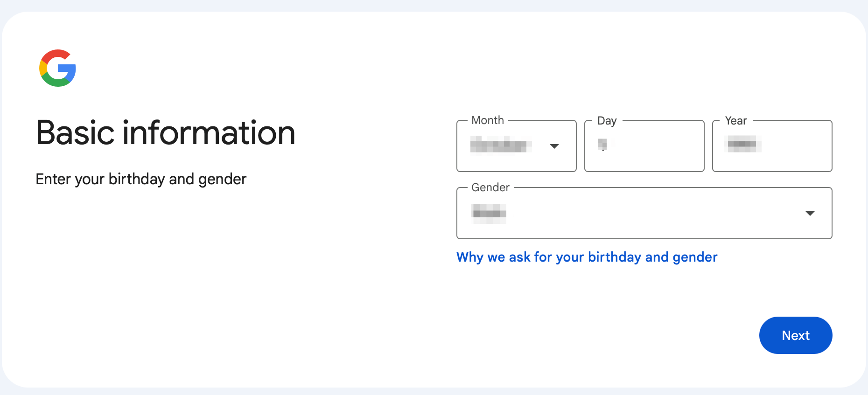
Task: Open 'Why we ask for your birthday and gender'
Action: pyautogui.click(x=587, y=257)
